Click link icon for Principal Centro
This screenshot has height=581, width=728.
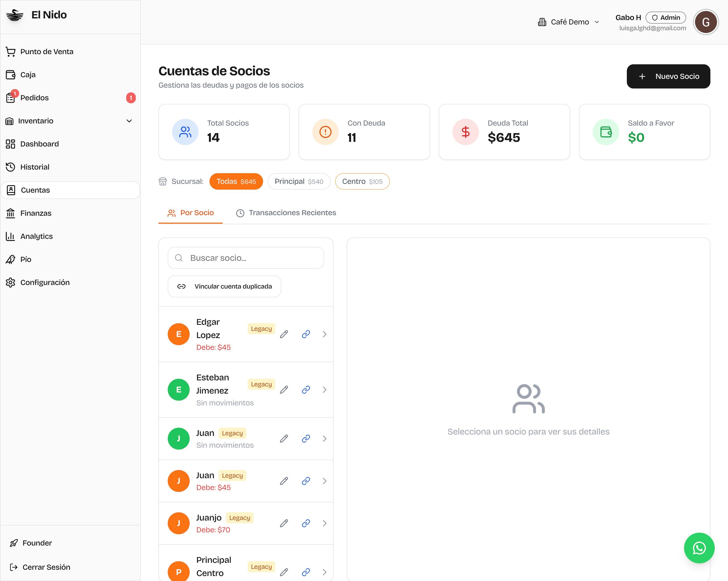306,572
